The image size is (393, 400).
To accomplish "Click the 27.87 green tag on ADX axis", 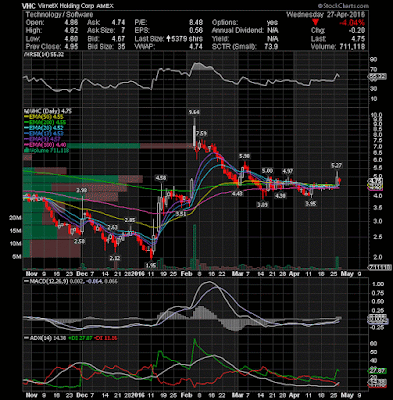I will pos(377,371).
